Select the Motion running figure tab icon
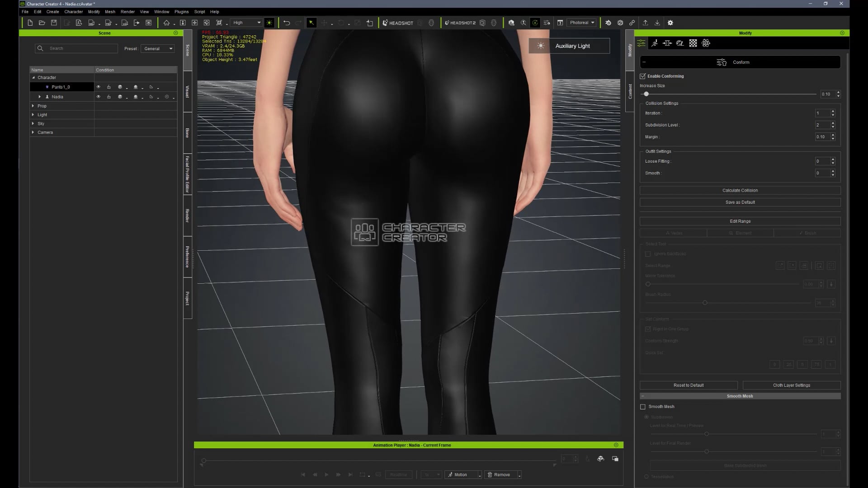This screenshot has height=488, width=868. click(x=654, y=43)
